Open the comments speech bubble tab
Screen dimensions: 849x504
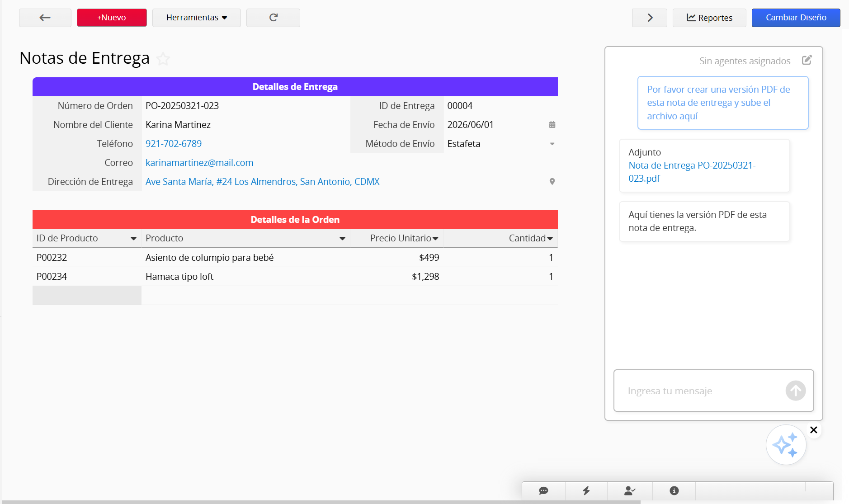(x=543, y=490)
